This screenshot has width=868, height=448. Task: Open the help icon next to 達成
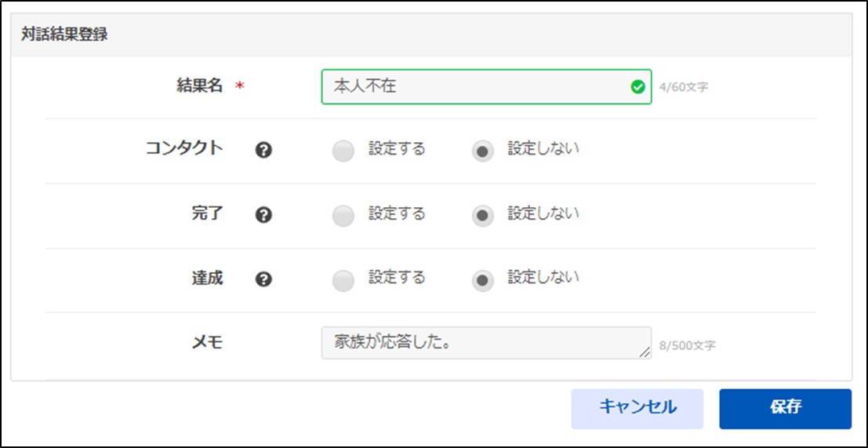click(264, 279)
